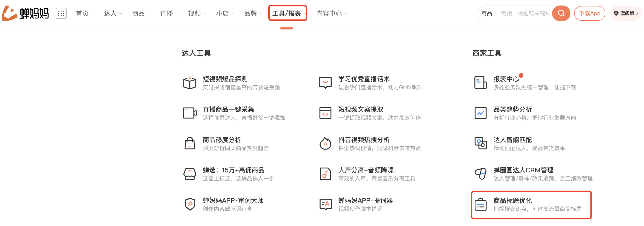This screenshot has width=644, height=226.
Task: Open 蝉妈妈APP·提词器 link
Action: click(365, 200)
